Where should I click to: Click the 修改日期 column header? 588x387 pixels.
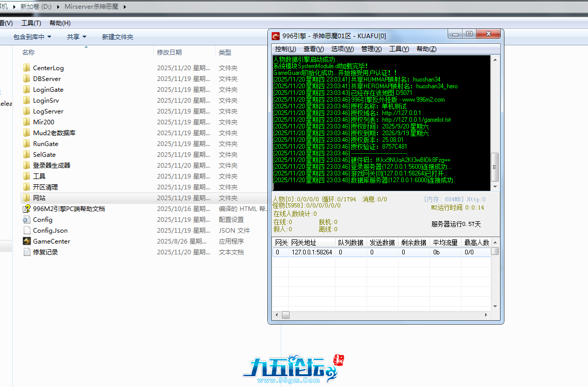pyautogui.click(x=169, y=52)
